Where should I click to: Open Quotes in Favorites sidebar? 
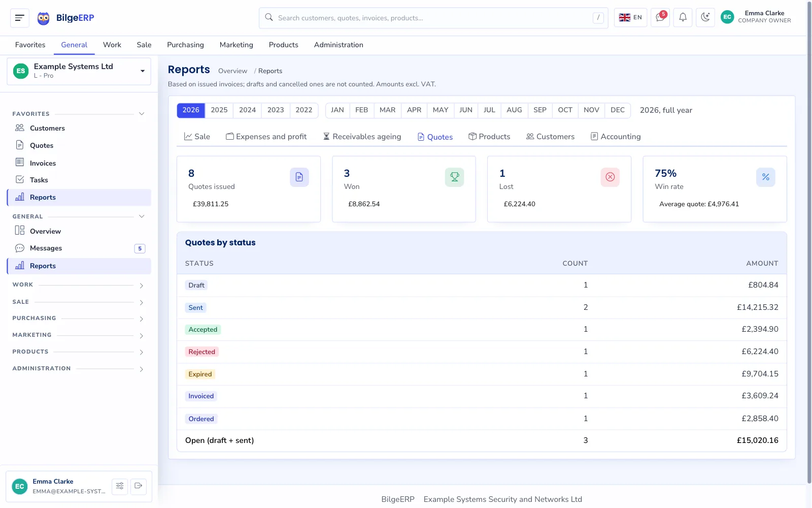point(79,145)
